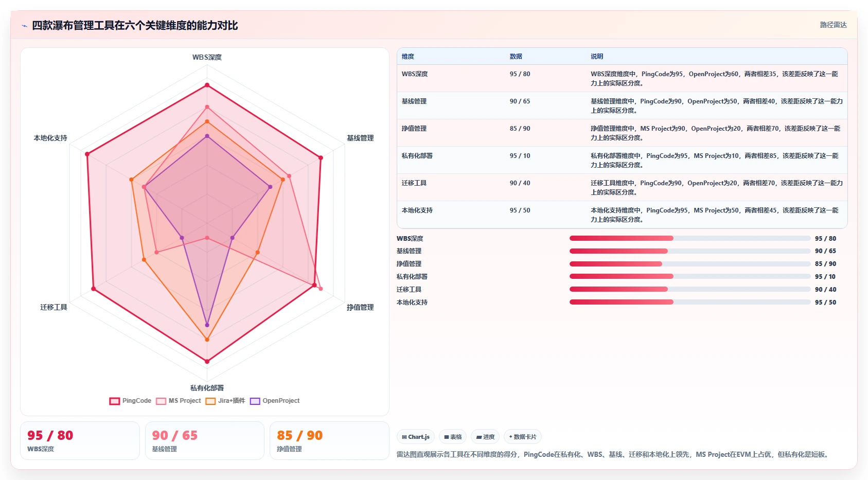Image resolution: width=868 pixels, height=480 pixels.
Task: Click the 90 / 40 value beside the progress bars
Action: tap(825, 290)
